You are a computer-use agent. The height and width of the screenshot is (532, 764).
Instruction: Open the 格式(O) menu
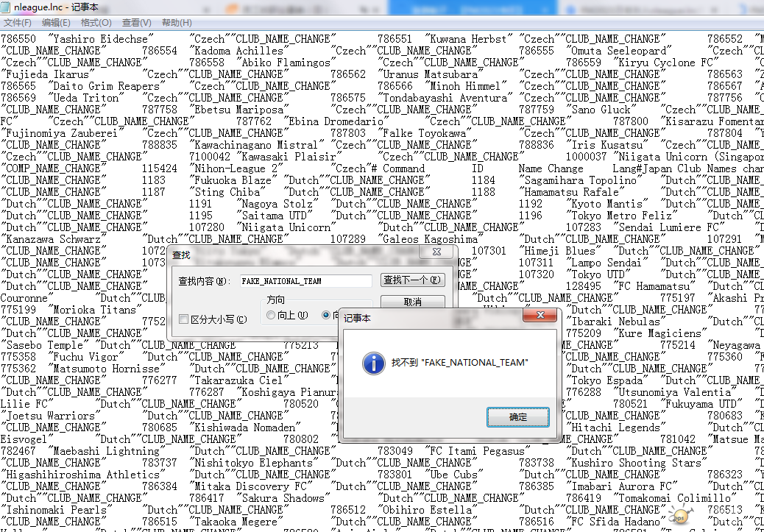(x=96, y=23)
